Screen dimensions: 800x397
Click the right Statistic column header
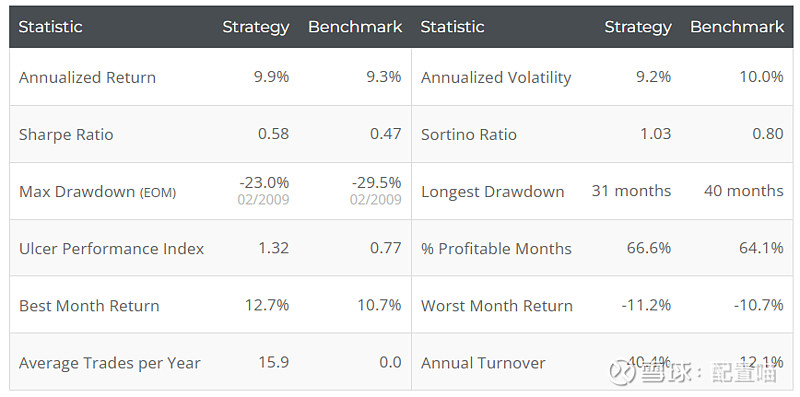[453, 27]
